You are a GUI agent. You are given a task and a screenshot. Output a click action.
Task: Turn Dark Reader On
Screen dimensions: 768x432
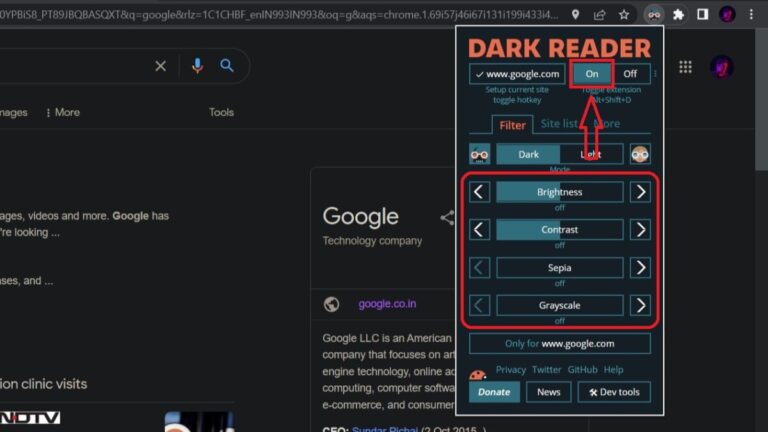[x=592, y=74]
